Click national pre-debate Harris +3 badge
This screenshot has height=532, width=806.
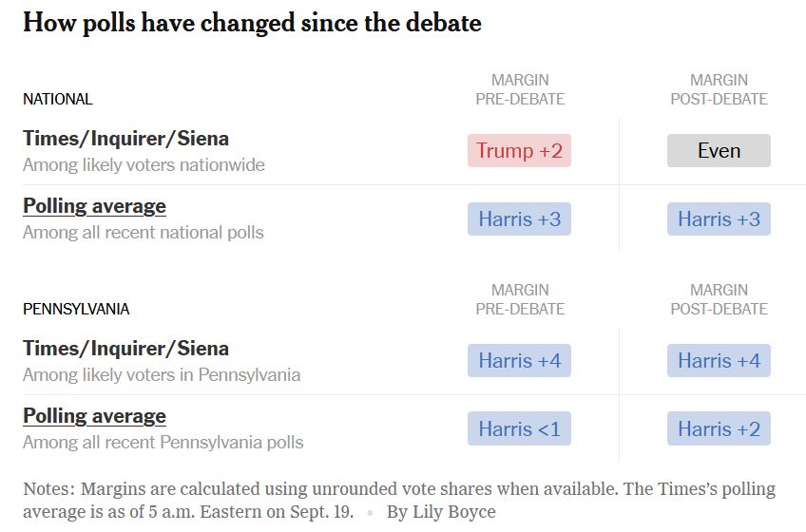click(519, 218)
